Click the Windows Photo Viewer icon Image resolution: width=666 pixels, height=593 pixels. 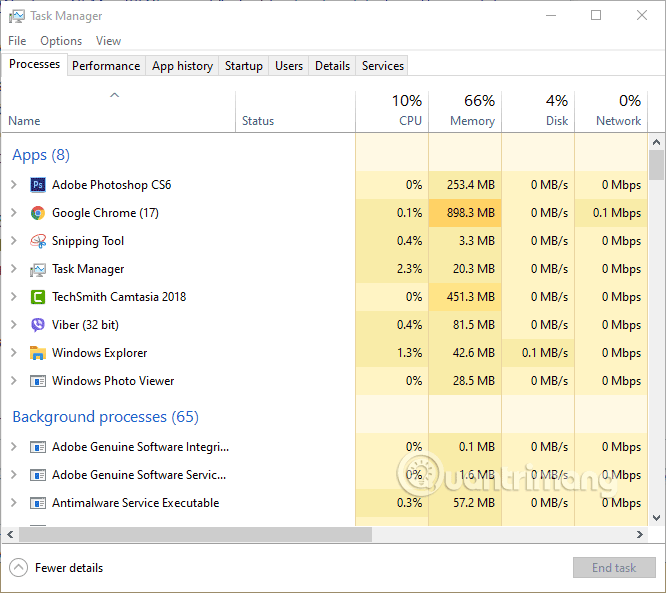[x=38, y=381]
